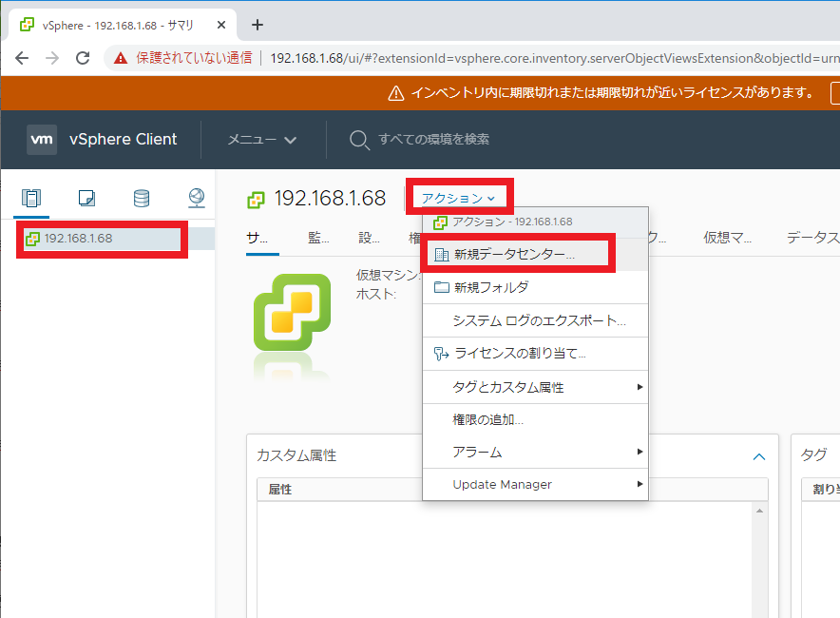
Task: Switch to VMs and Templates view icon
Action: click(x=86, y=198)
